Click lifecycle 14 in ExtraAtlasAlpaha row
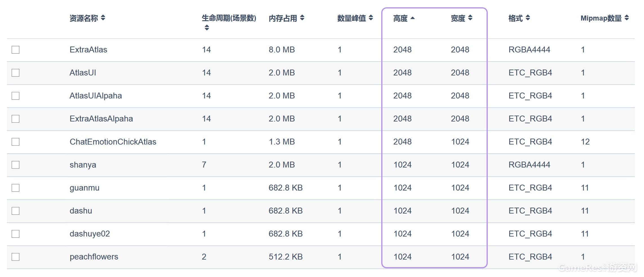The height and width of the screenshot is (277, 644). (x=206, y=119)
